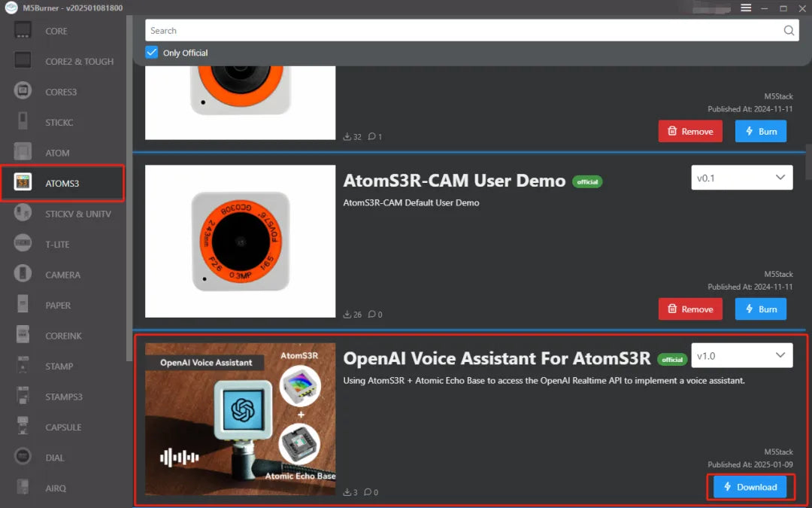Select the AIRQ device icon
This screenshot has width=812, height=508.
coord(23,487)
